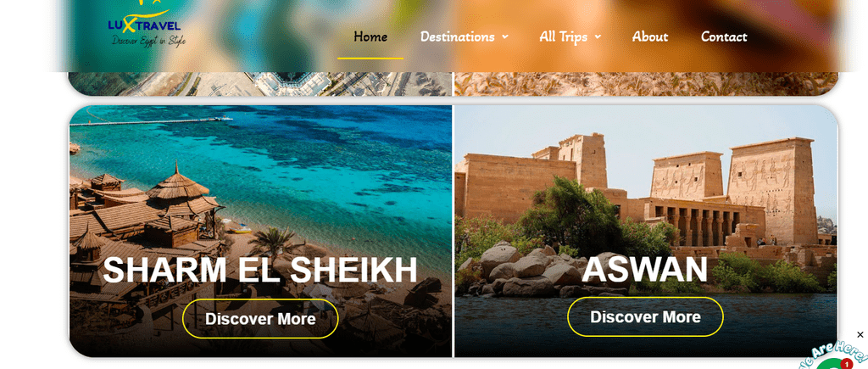
Task: Open the partial aerial resort card above
Action: coord(260,84)
